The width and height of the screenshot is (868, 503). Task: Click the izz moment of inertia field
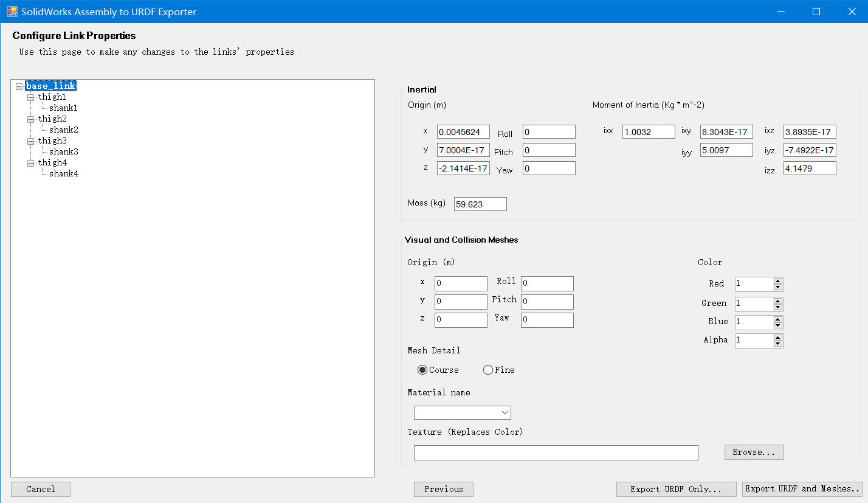pos(810,168)
